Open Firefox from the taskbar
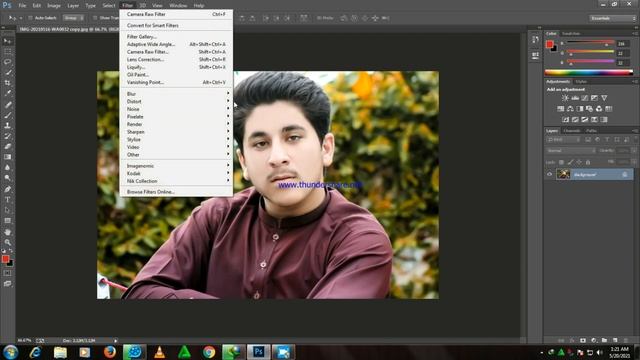Screen dimensions: 640x360 click(109, 352)
